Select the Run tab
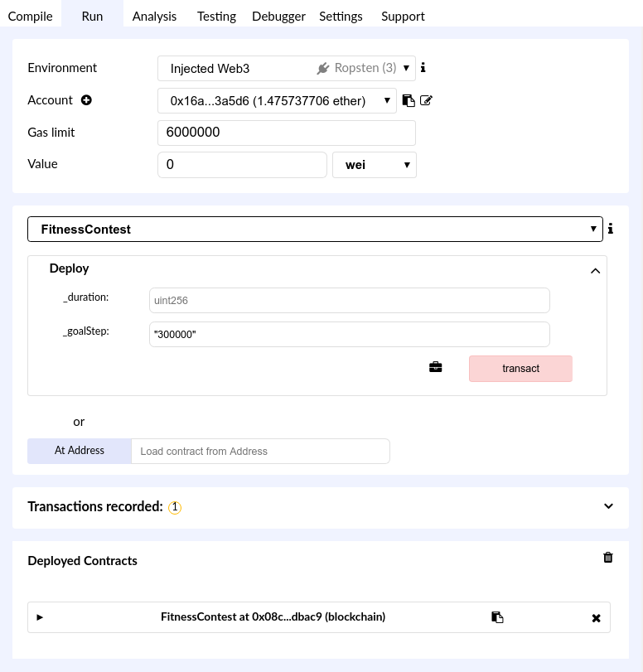 pyautogui.click(x=92, y=17)
